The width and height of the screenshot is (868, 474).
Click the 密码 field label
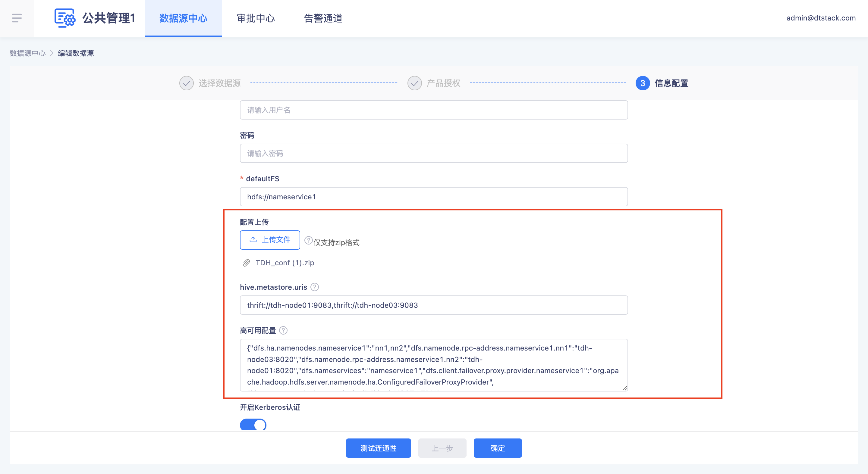tap(247, 135)
